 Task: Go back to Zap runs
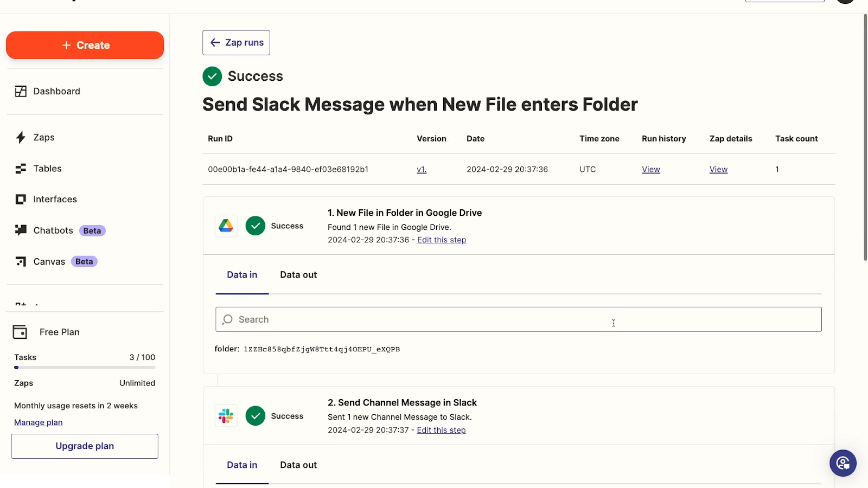(x=236, y=42)
